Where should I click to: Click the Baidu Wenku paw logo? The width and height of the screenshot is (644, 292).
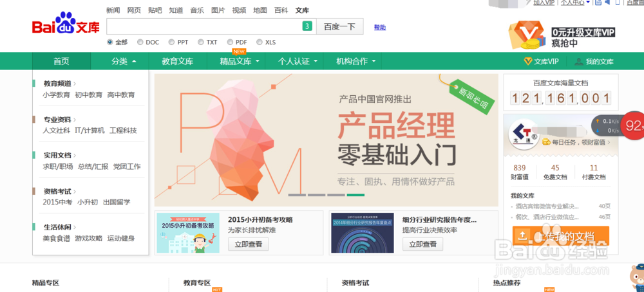point(66,23)
